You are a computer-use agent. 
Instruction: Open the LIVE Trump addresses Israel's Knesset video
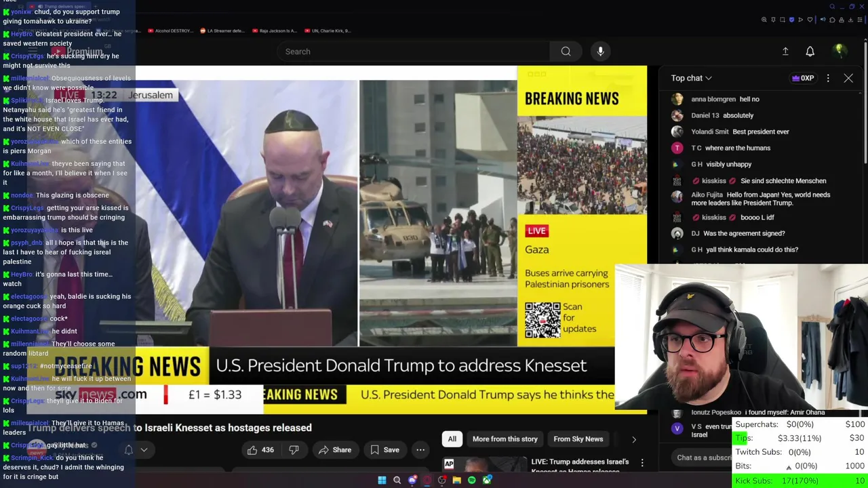[x=580, y=465]
